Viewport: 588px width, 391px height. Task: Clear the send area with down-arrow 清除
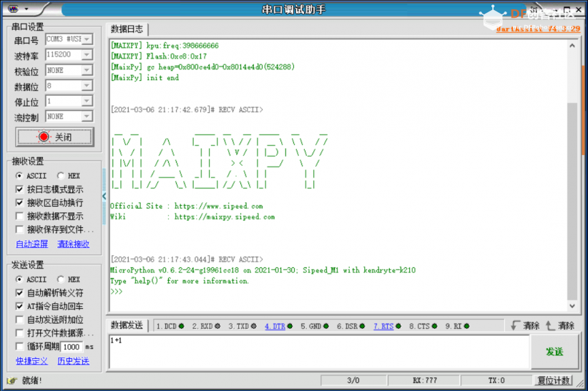(525, 325)
